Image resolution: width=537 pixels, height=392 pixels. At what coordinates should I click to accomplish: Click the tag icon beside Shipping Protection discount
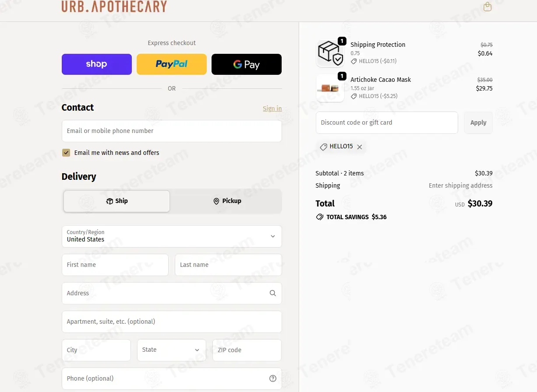tap(354, 61)
